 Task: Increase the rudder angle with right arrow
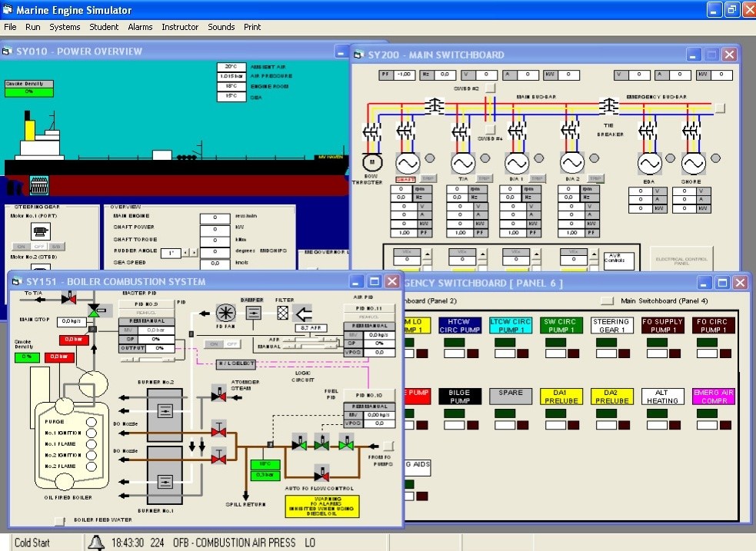194,251
